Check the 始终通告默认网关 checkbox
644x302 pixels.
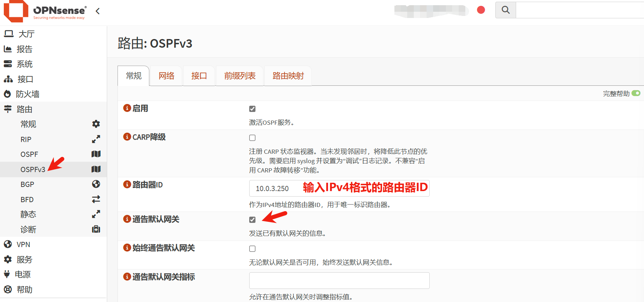[x=252, y=249]
